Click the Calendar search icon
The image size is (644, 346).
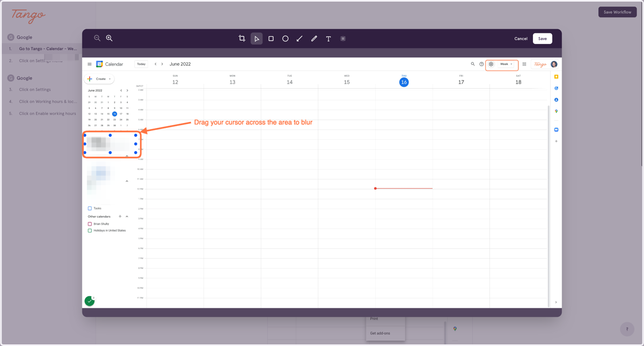click(473, 64)
